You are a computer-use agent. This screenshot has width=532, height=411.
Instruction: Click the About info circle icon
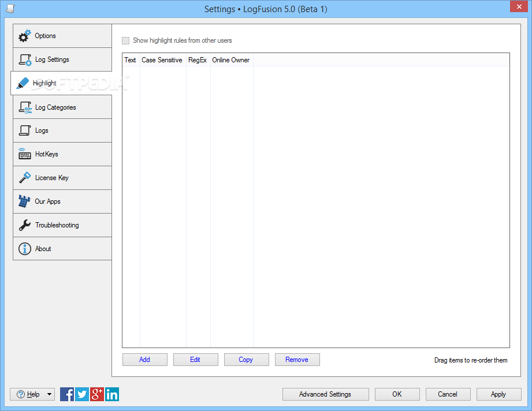tap(25, 249)
